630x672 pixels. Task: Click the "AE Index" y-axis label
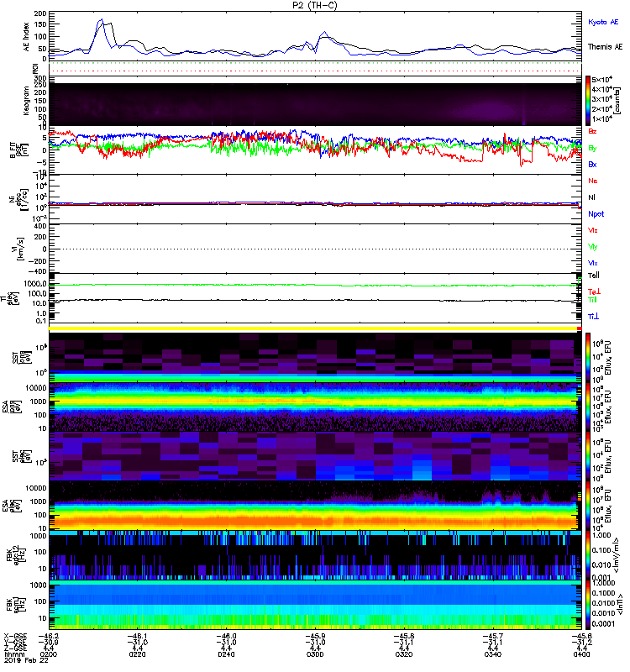tap(27, 37)
